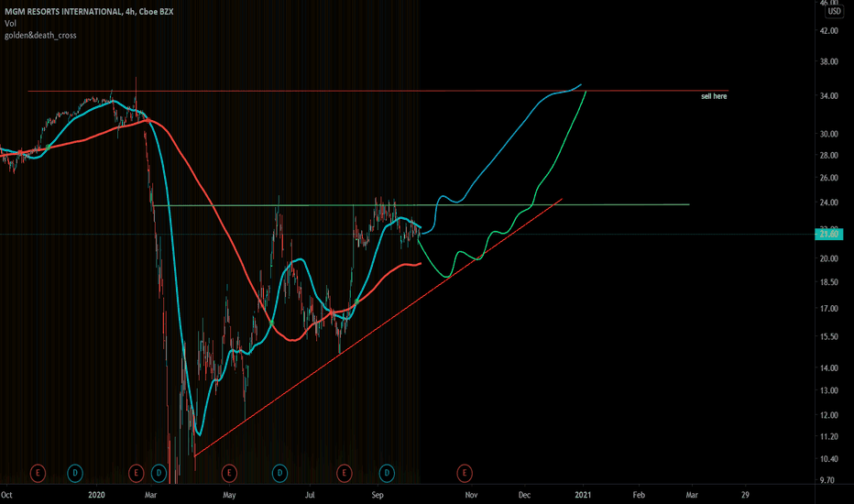The image size is (854, 504).
Task: Click the 9.70 price axis label
Action: coord(827,480)
